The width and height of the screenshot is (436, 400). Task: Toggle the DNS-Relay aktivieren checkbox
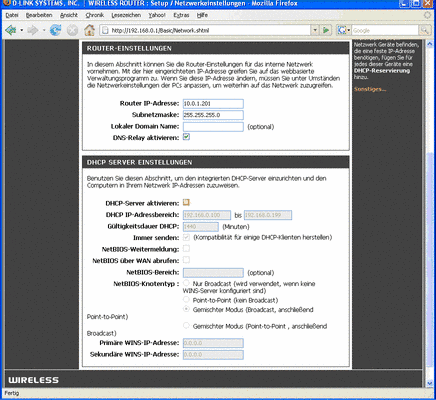tap(186, 137)
